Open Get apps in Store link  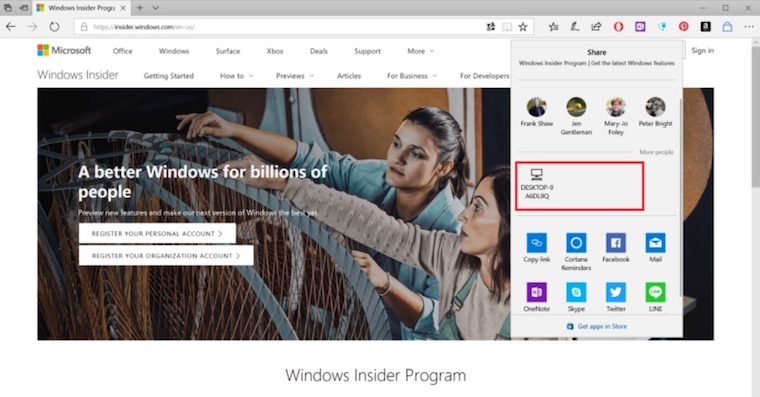(597, 326)
